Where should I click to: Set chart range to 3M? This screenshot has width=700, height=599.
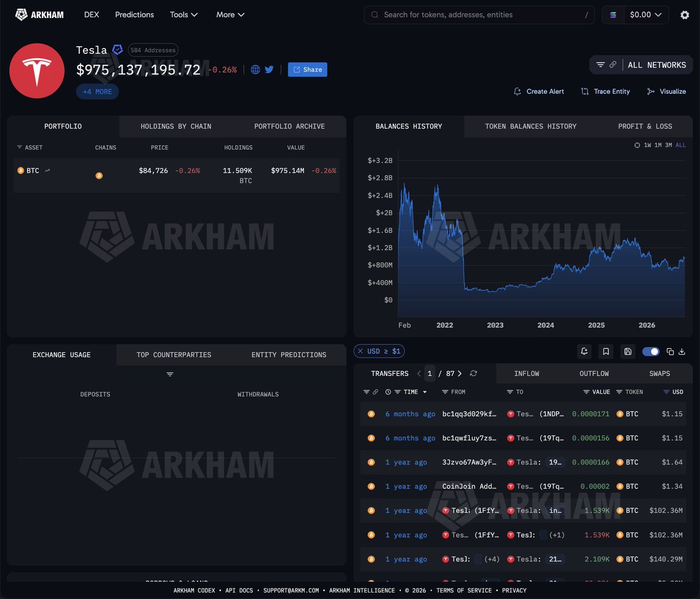668,145
